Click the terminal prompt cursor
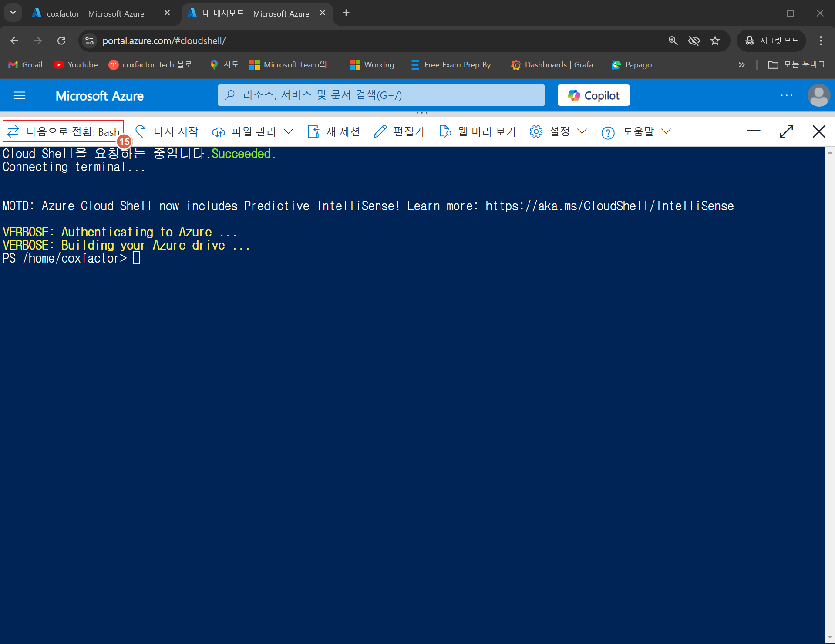 pyautogui.click(x=137, y=258)
